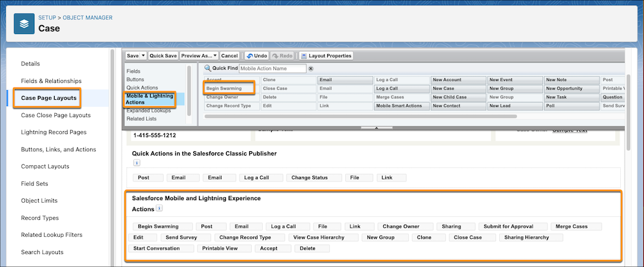Image resolution: width=644 pixels, height=267 pixels.
Task: Click the Object Manager stacked-layers icon
Action: tap(24, 24)
